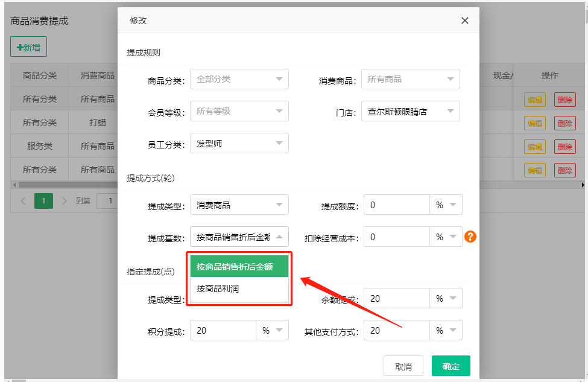Click the 积分提成 input field

[223, 331]
